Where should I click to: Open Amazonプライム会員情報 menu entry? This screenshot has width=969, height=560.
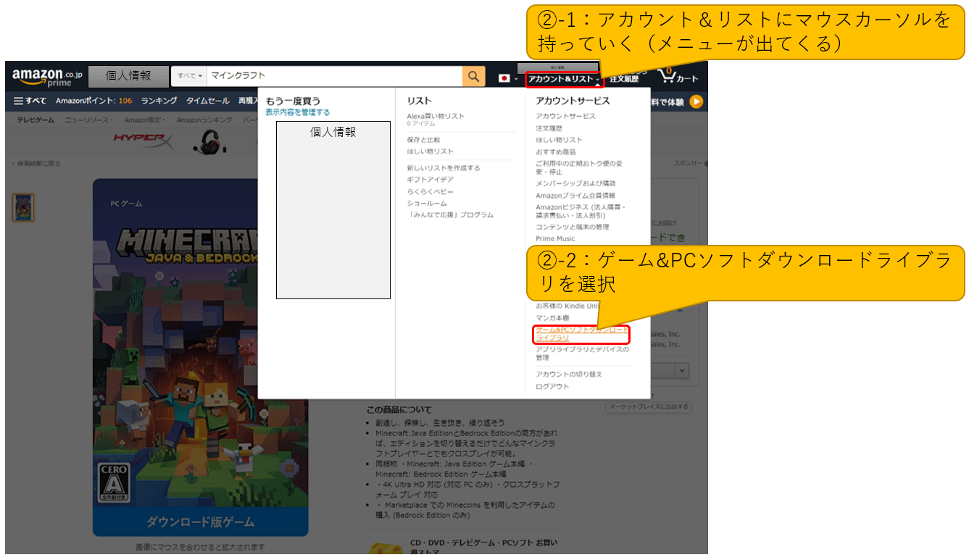point(575,196)
